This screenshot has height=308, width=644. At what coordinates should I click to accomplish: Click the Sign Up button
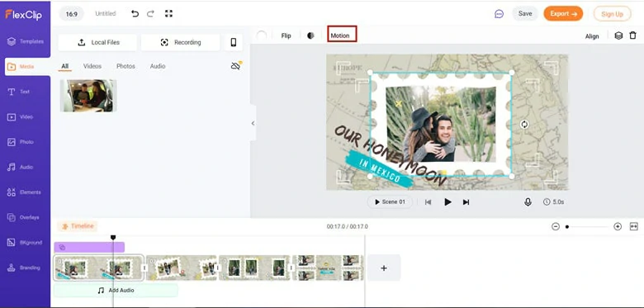tap(612, 14)
